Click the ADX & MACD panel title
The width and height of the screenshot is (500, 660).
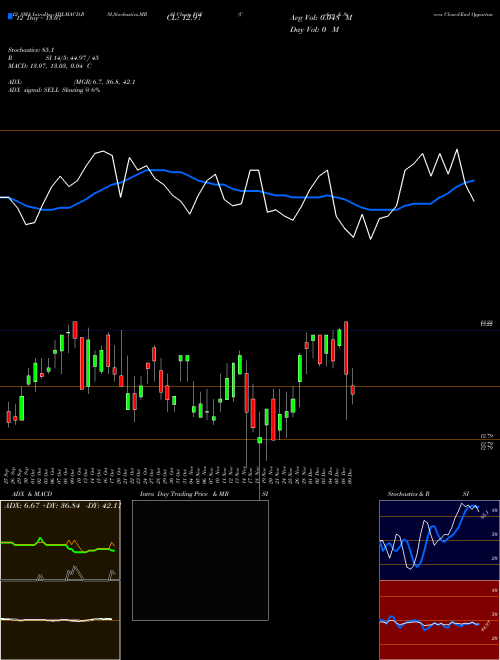pos(32,494)
